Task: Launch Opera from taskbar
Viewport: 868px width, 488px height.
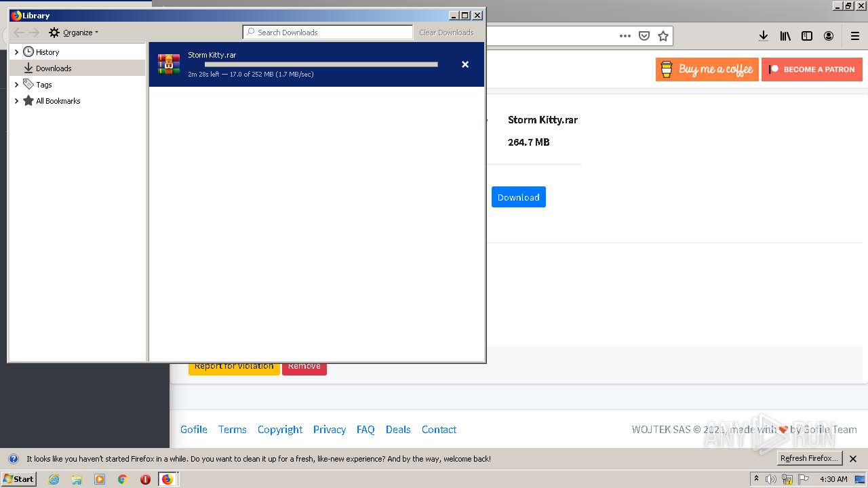Action: tap(145, 479)
